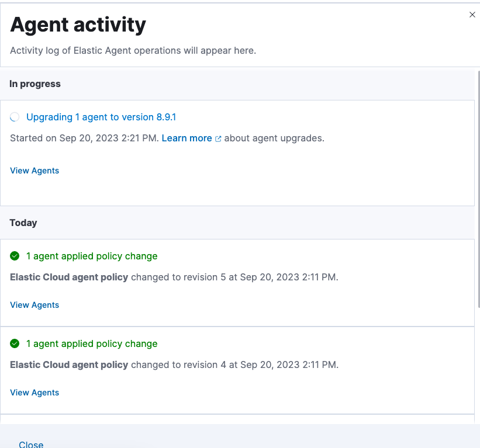480x448 pixels.
Task: Click '1 agent applied policy change' revision 4 entry
Action: pos(92,343)
